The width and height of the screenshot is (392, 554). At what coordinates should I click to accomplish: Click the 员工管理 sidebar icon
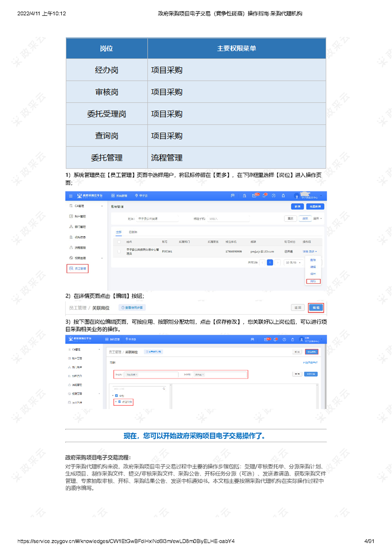pyautogui.click(x=71, y=269)
